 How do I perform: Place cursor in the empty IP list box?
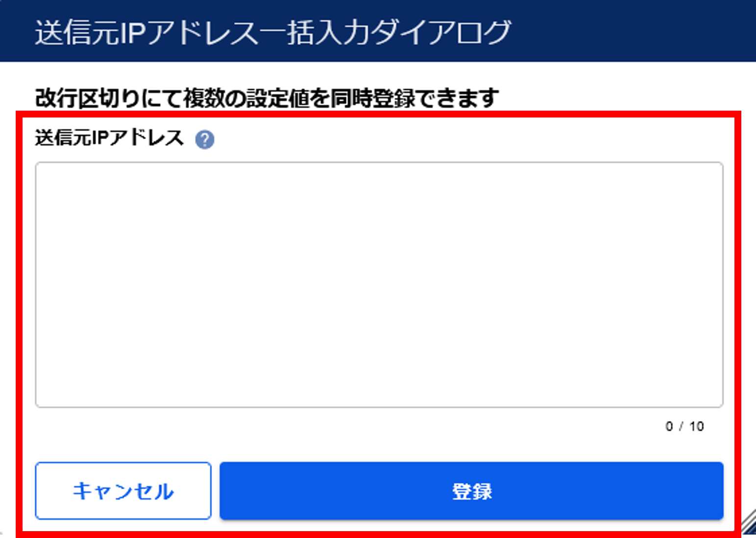[x=379, y=285]
